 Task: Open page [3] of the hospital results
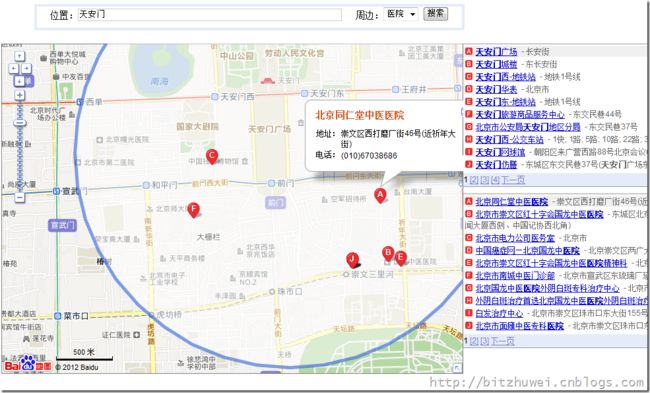[x=485, y=341]
